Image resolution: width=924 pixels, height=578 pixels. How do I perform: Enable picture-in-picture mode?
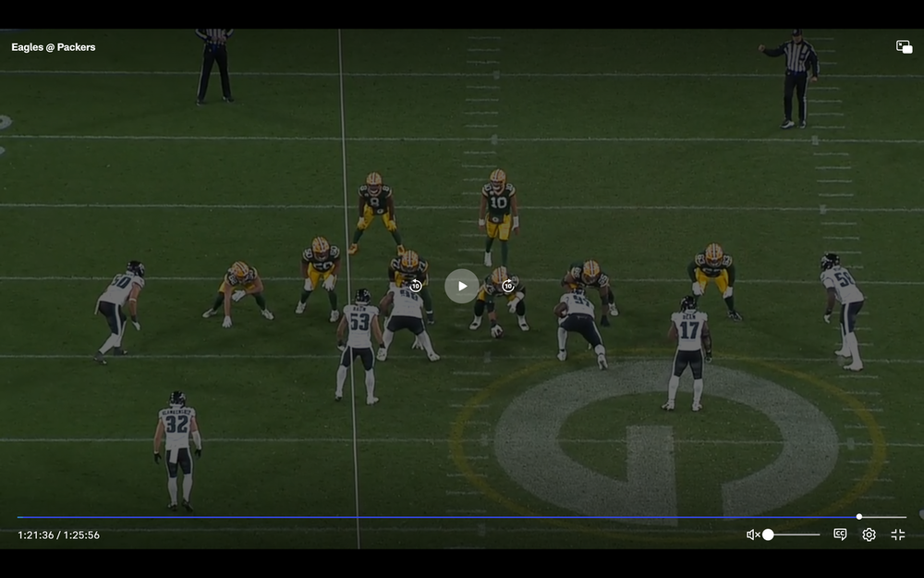coord(904,47)
